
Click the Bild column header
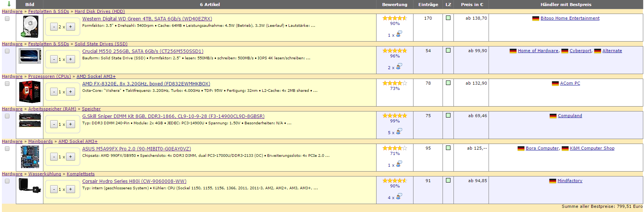(x=30, y=5)
